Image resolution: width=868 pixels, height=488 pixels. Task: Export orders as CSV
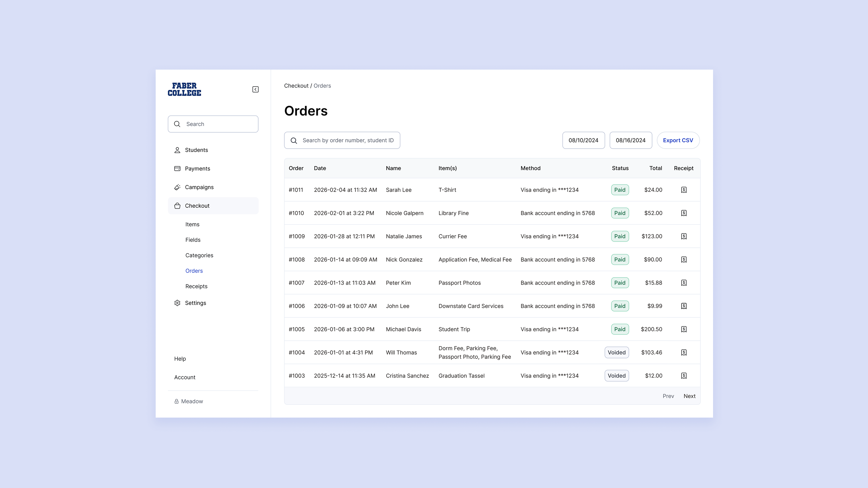[x=678, y=140]
